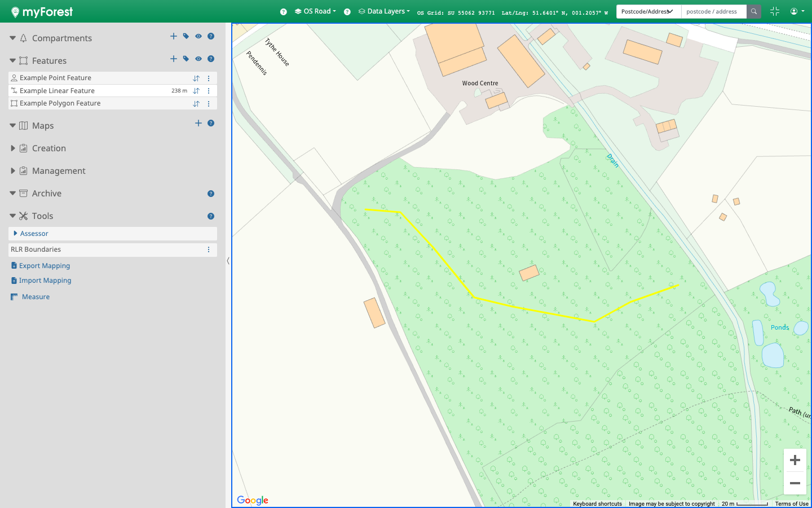Expand the Management section

point(58,171)
